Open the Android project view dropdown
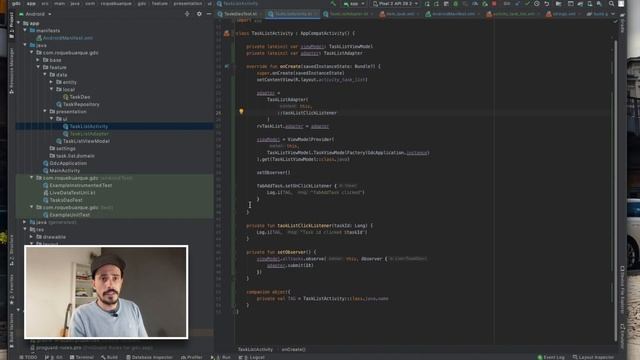 (35, 14)
